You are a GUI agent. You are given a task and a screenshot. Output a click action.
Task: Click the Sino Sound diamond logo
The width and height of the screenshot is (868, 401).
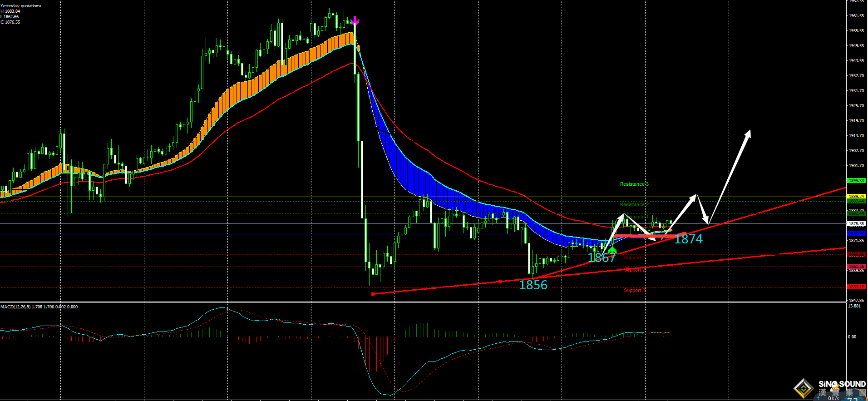(x=804, y=388)
